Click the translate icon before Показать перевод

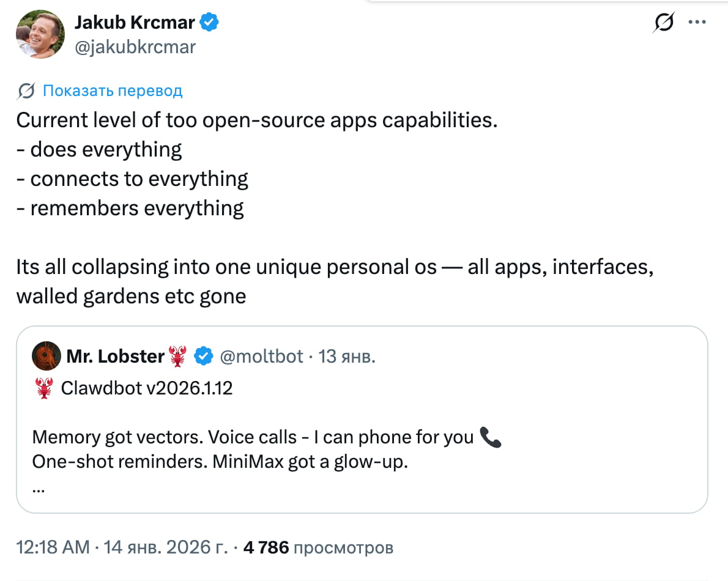(26, 91)
